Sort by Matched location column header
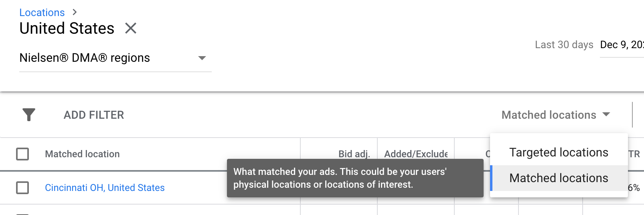Screen dimensions: 644x215 coord(82,154)
